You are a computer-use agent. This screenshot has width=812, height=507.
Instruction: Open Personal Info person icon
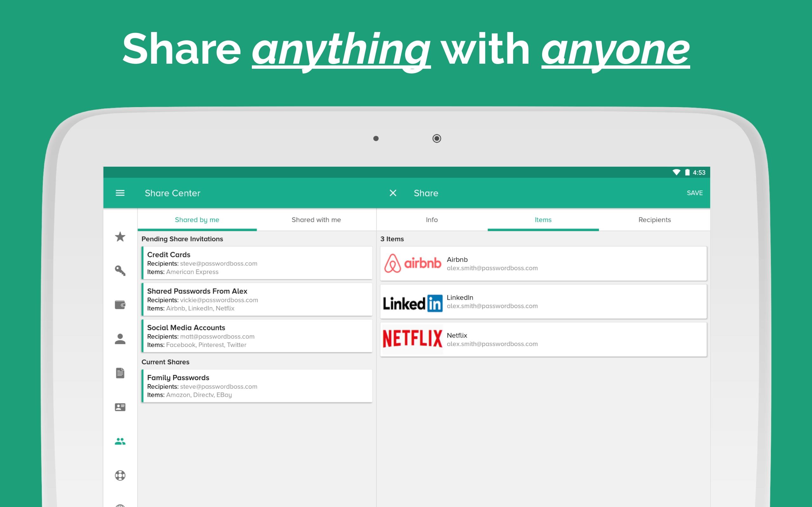(x=120, y=339)
